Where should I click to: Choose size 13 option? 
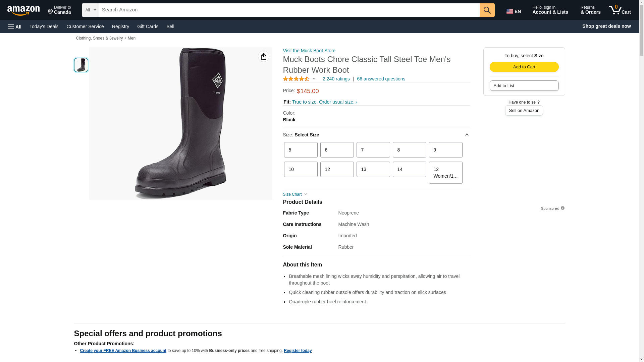pos(373,169)
